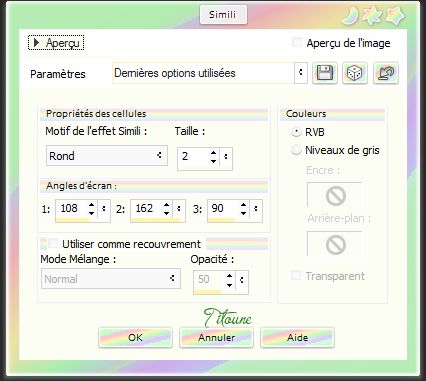Reset to default with the arrow icon

pos(386,73)
